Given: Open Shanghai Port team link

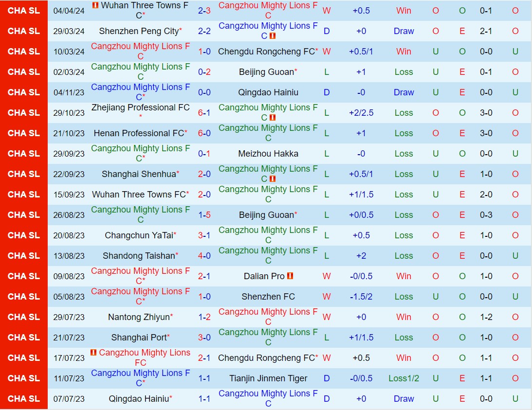Looking at the screenshot, I should (139, 338).
